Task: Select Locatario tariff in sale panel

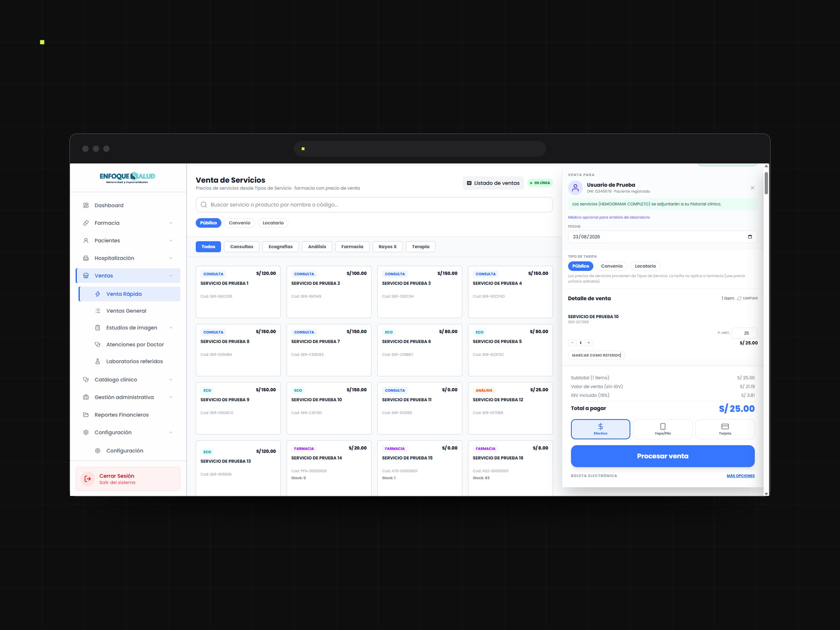Action: (x=645, y=266)
